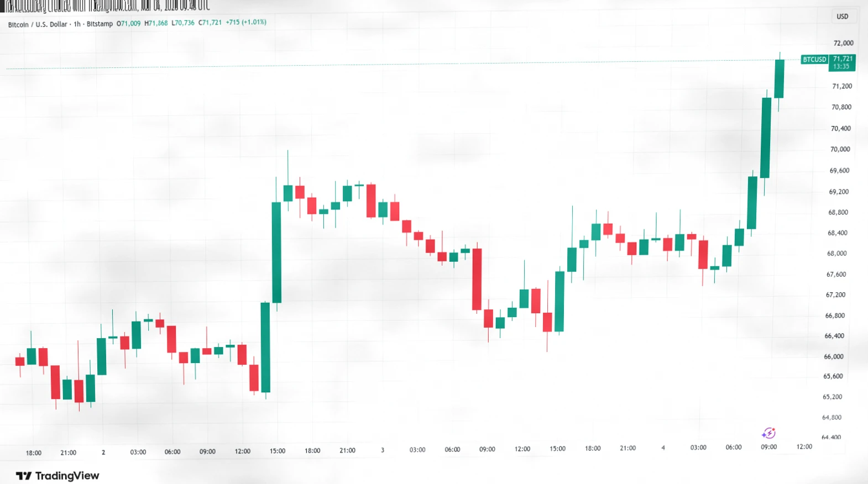Image resolution: width=868 pixels, height=484 pixels.
Task: Click the day 4 time axis marker
Action: click(x=663, y=448)
